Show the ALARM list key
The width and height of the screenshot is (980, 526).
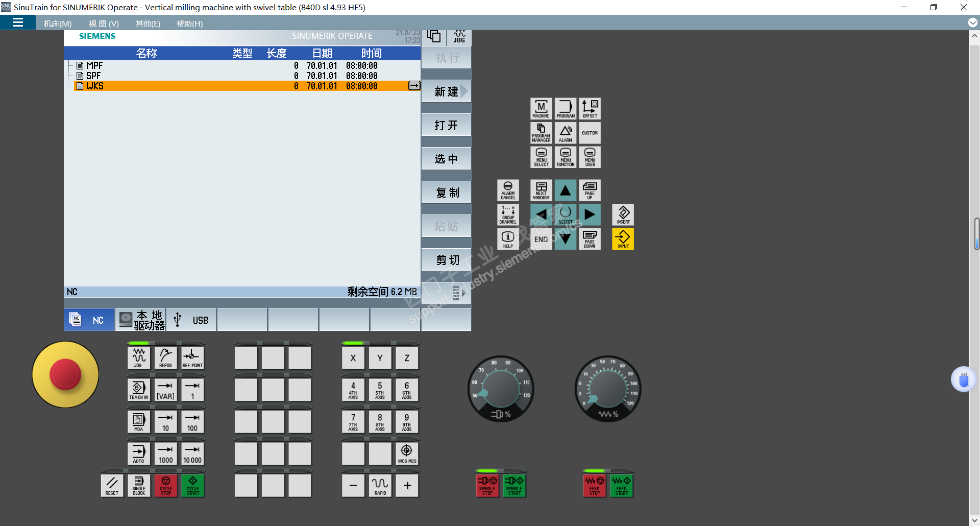566,133
